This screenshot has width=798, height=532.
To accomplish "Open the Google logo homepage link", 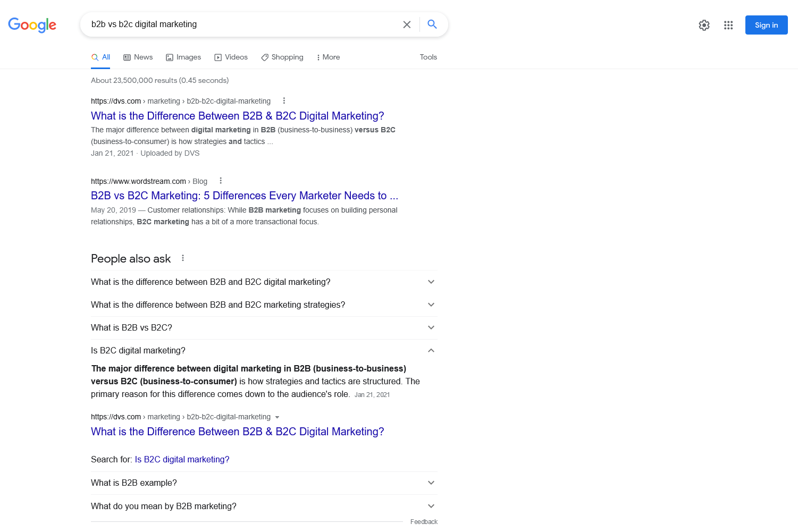I will pyautogui.click(x=32, y=25).
